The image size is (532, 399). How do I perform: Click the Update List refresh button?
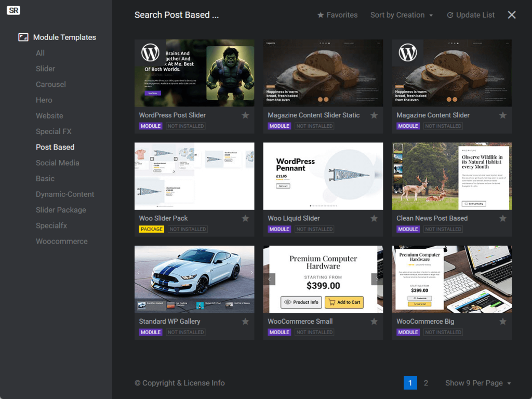(471, 15)
